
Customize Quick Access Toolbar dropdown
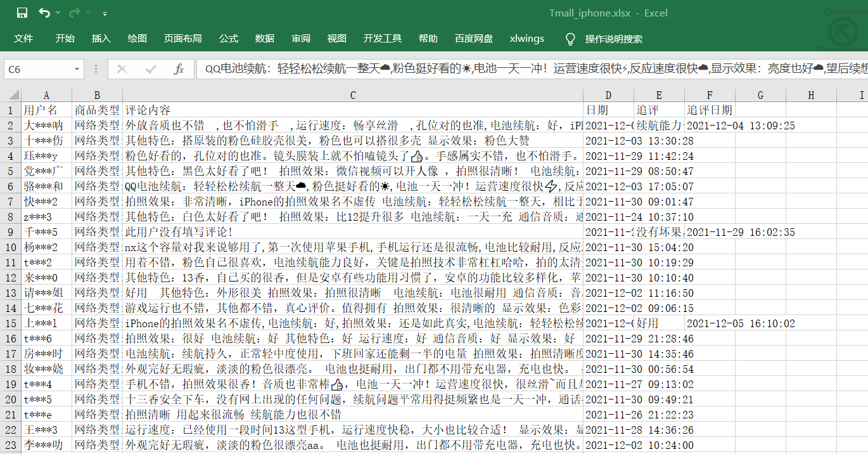(x=105, y=13)
